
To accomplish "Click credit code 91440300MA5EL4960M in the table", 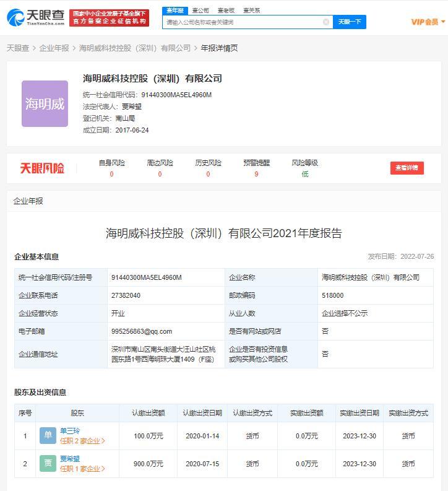I will [x=147, y=277].
